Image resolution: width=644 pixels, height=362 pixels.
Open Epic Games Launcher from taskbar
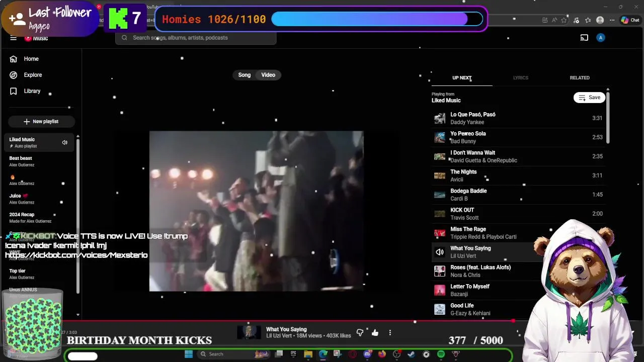point(293,354)
